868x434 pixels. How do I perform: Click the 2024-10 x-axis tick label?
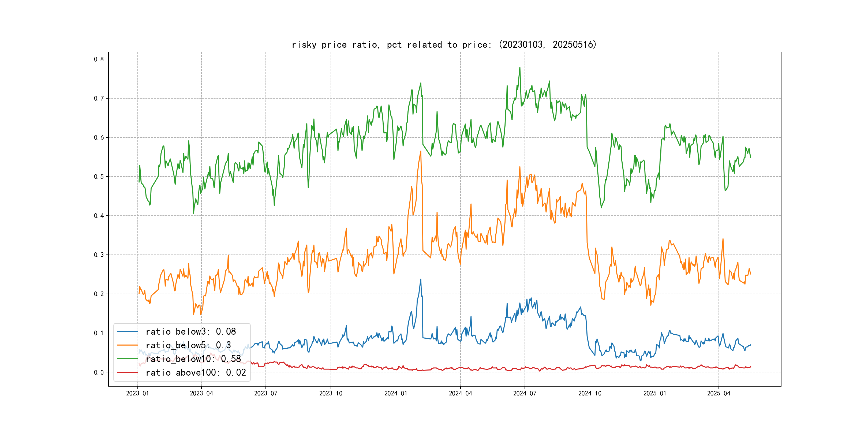[x=590, y=393]
